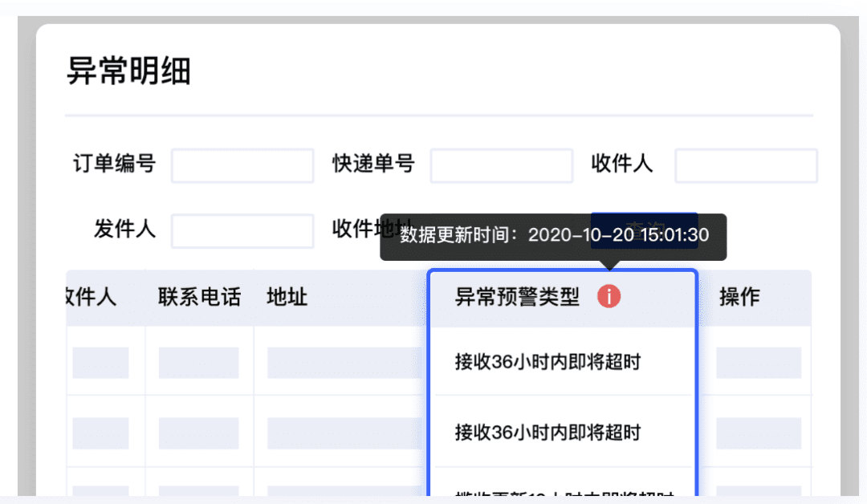This screenshot has height=504, width=867.
Task: Click into the 快递单号 text box
Action: (501, 166)
